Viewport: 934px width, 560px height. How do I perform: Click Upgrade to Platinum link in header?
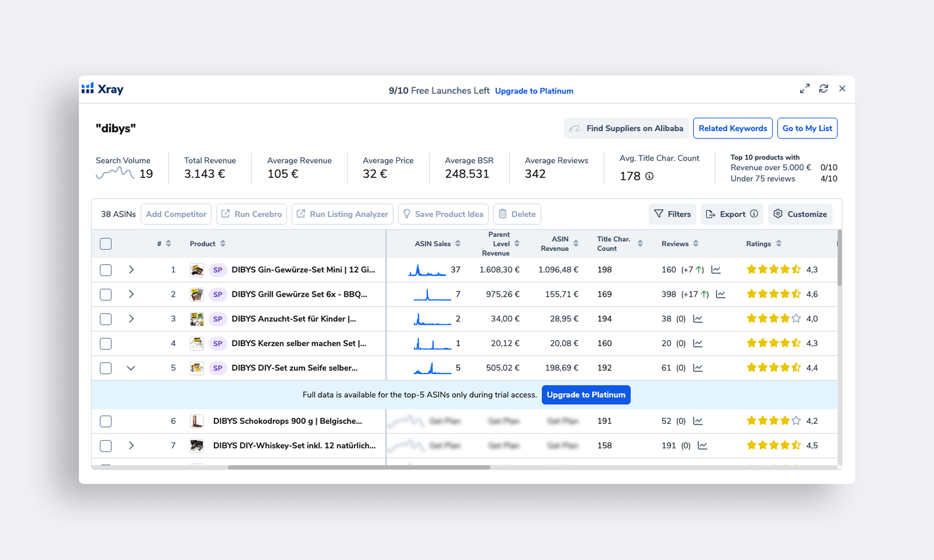pos(534,91)
